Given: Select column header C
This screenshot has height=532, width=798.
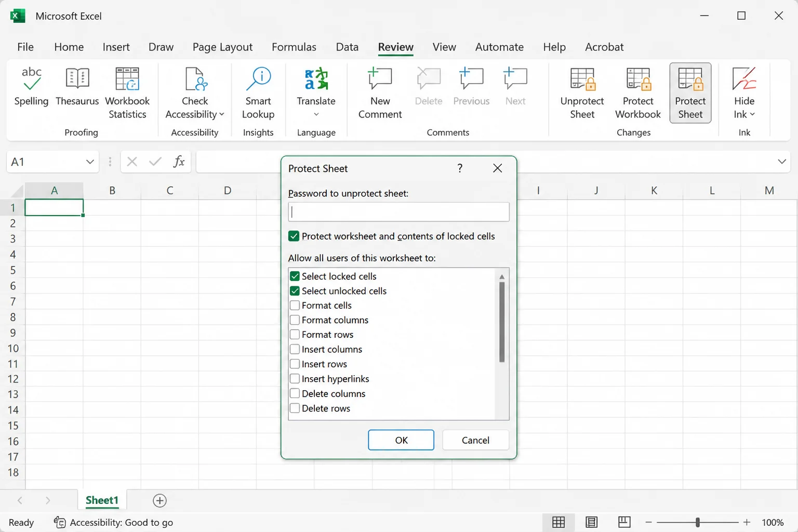Looking at the screenshot, I should click(169, 190).
